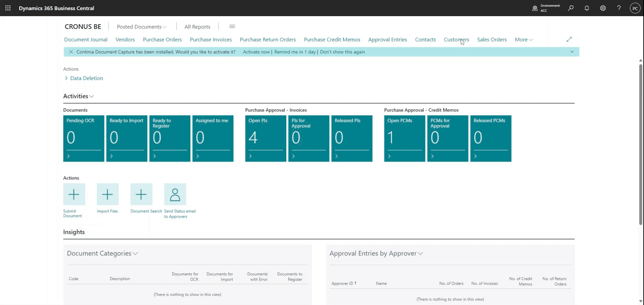Click Dynamics 365 Business Central title
Image resolution: width=644 pixels, height=305 pixels.
pos(56,8)
